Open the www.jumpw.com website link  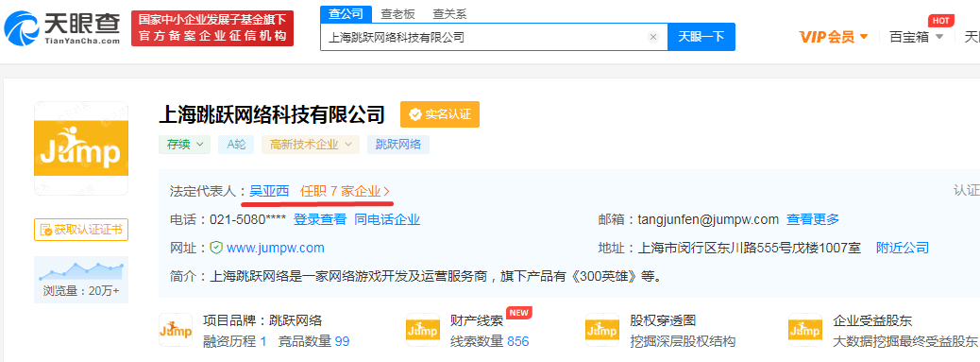[276, 248]
